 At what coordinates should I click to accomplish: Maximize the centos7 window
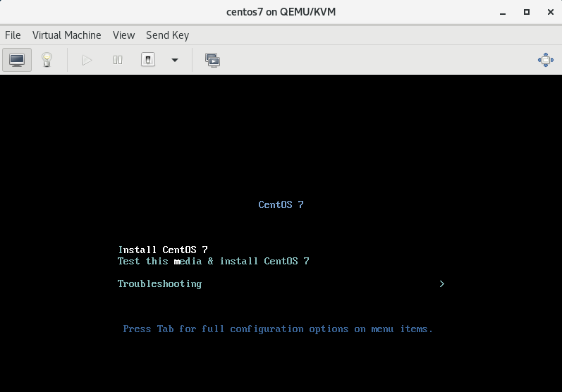point(527,12)
